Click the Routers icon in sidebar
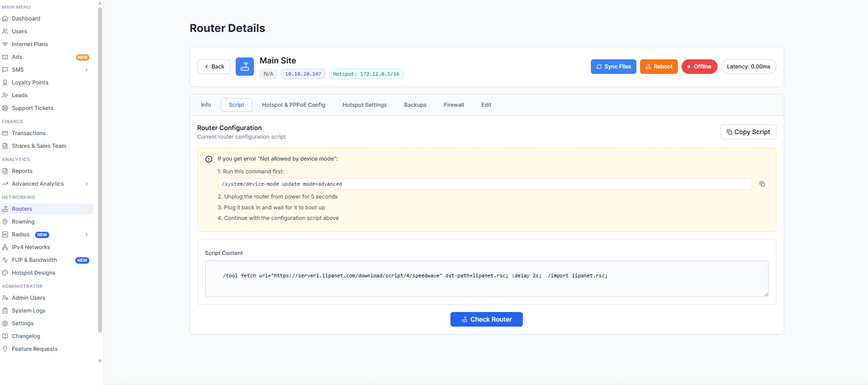Image resolution: width=868 pixels, height=385 pixels. [x=5, y=209]
